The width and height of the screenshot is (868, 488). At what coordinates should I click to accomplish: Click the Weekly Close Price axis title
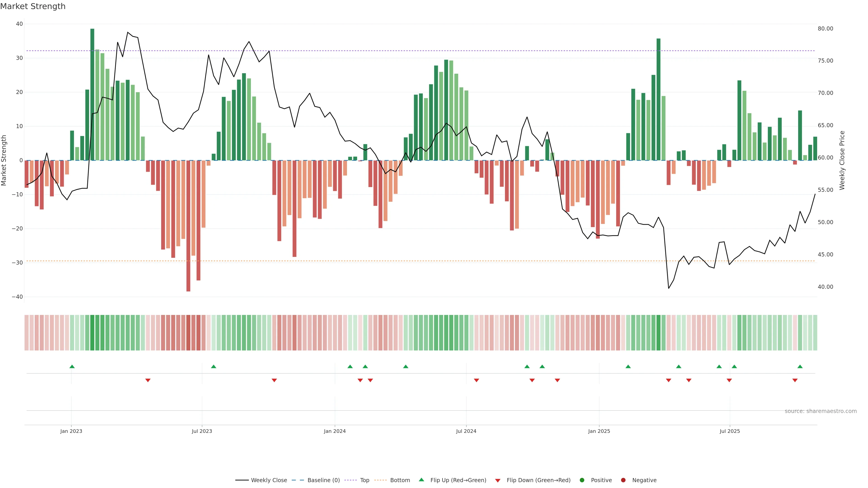(x=842, y=160)
